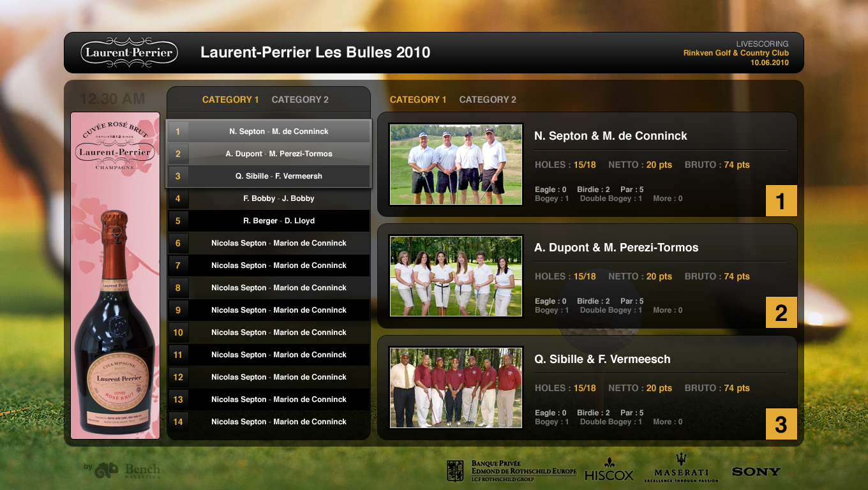Select ranking row number 9
The image size is (868, 490).
click(269, 310)
